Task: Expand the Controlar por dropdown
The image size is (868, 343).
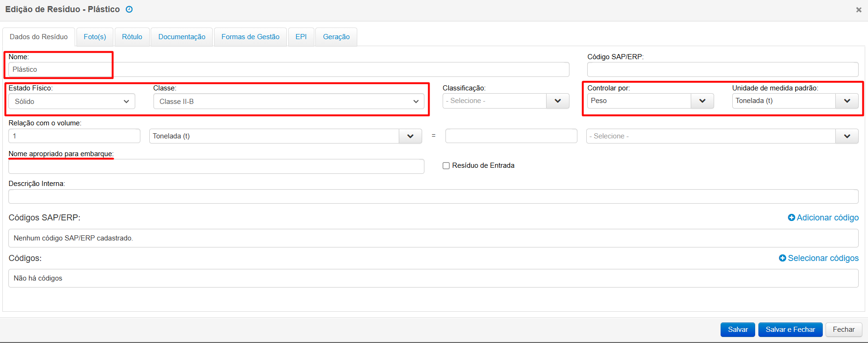Action: pyautogui.click(x=702, y=101)
